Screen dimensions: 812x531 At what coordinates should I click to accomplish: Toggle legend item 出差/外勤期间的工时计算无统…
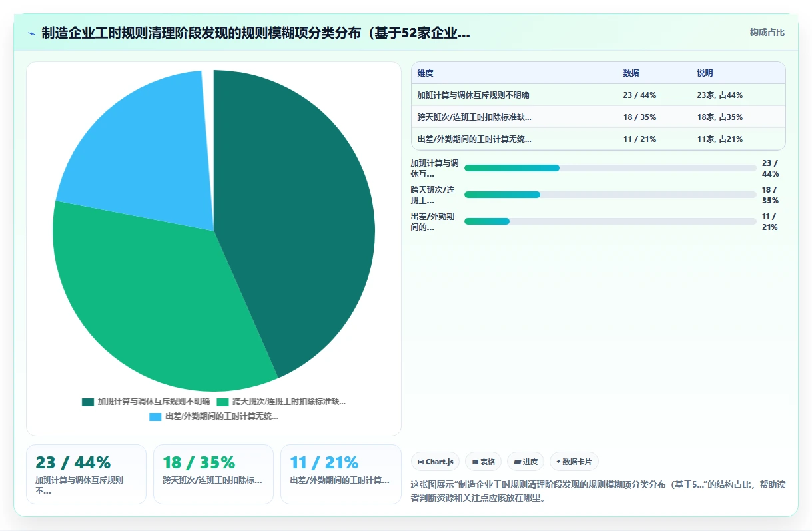pyautogui.click(x=214, y=416)
